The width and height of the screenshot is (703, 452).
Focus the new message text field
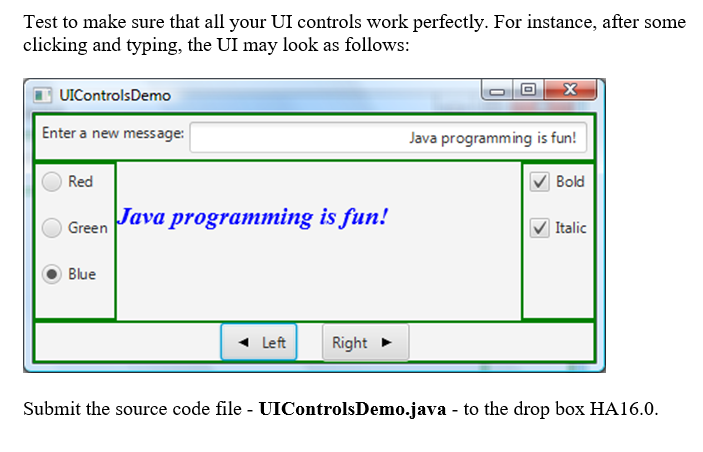tap(388, 138)
